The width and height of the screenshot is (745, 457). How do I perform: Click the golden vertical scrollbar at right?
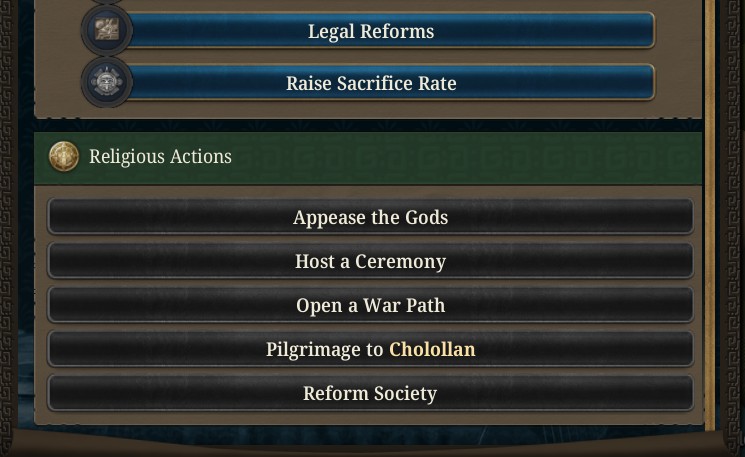click(710, 214)
